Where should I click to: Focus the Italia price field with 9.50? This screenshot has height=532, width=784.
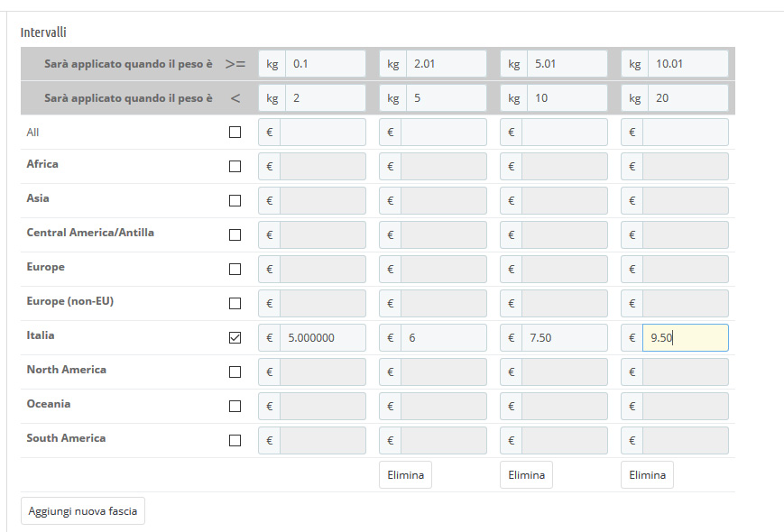685,338
